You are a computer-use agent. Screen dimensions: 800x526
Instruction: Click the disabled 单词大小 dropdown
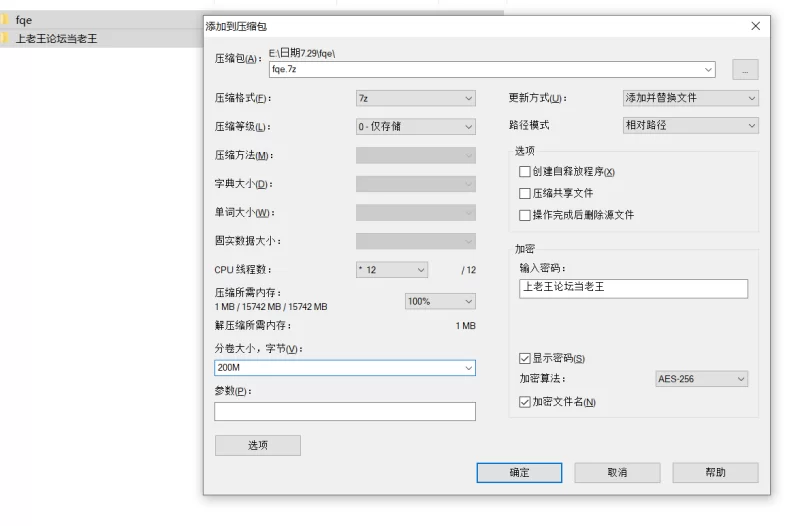click(416, 213)
